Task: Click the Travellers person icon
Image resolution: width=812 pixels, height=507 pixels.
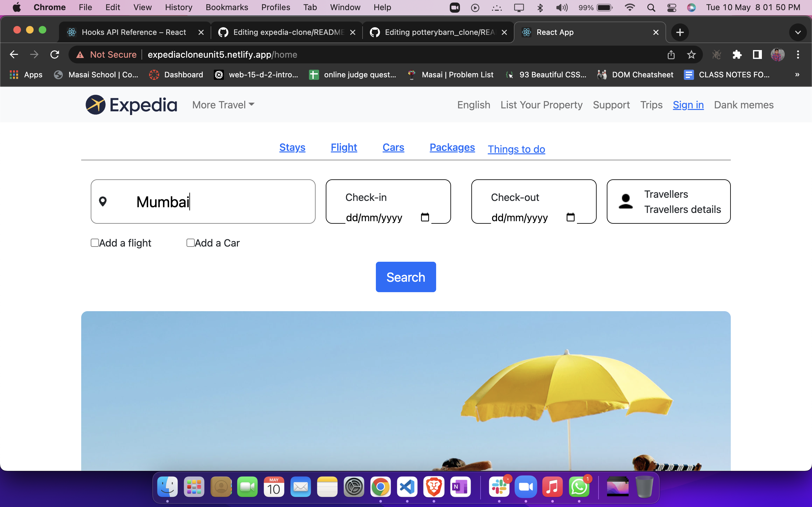Action: point(625,201)
